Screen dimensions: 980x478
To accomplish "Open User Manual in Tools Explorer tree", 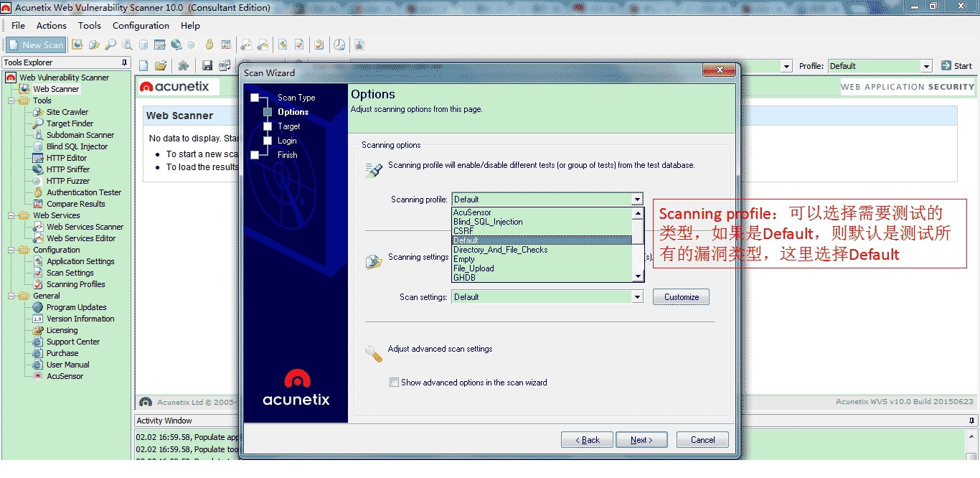I will 67,365.
